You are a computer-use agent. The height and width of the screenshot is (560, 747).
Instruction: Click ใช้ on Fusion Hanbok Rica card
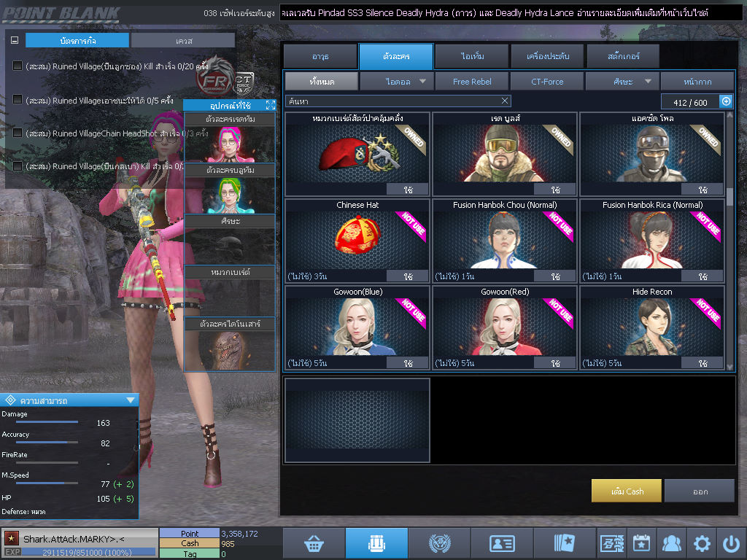pos(703,276)
